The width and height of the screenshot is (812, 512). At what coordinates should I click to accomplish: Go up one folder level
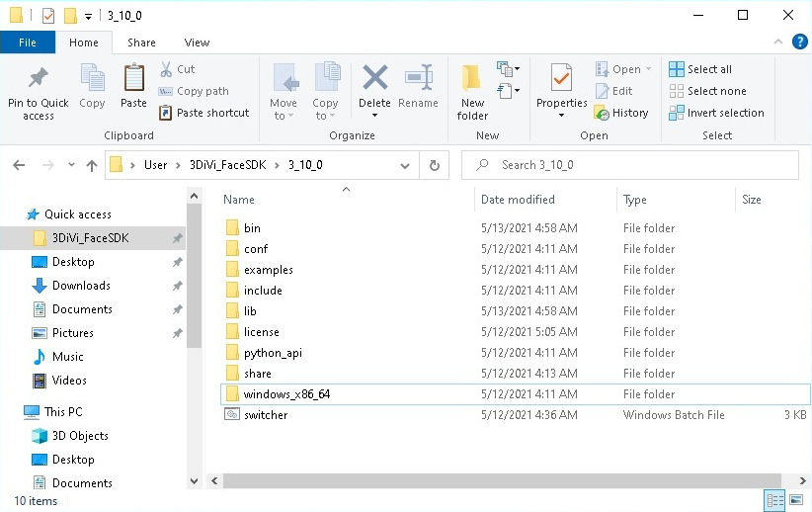pos(92,165)
